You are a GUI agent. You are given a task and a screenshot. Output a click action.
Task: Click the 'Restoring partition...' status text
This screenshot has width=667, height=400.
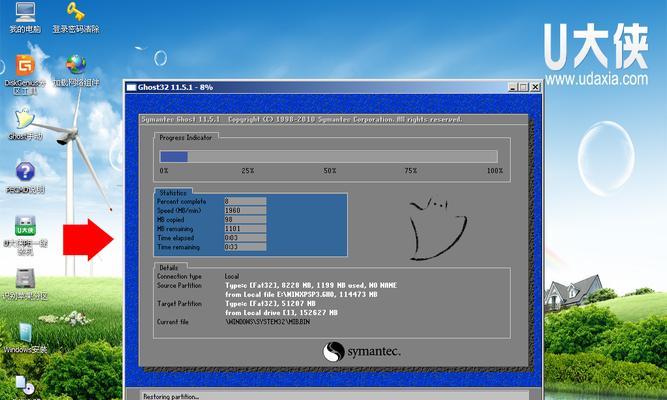pos(171,396)
